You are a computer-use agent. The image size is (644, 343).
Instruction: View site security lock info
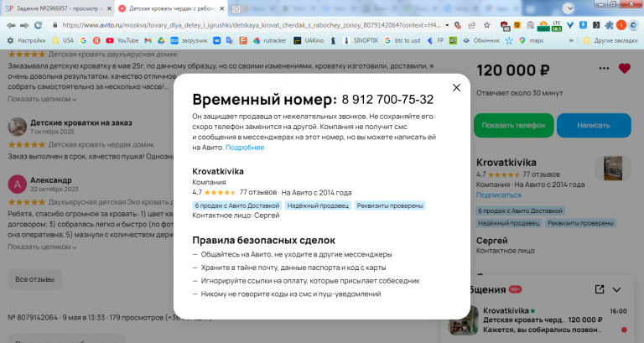55,25
